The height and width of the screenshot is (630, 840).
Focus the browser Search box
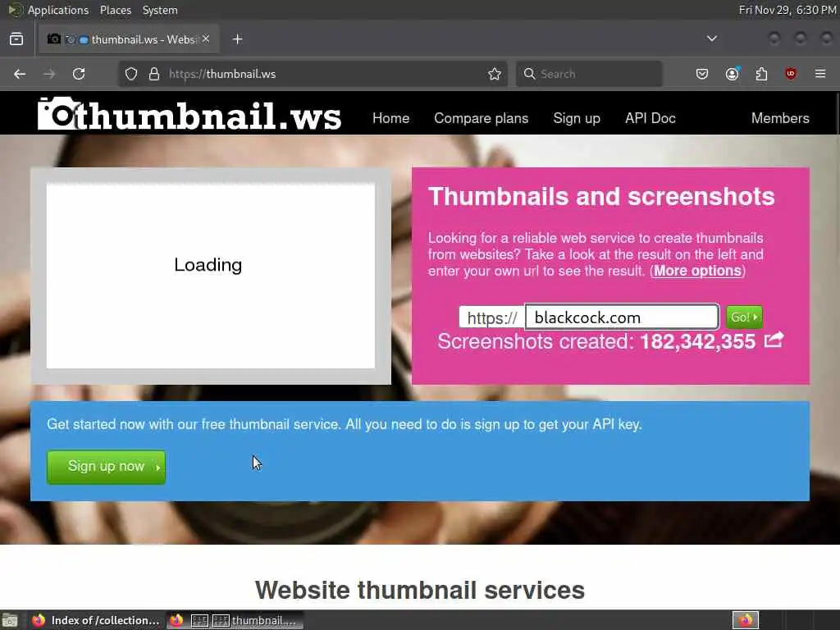pos(589,74)
